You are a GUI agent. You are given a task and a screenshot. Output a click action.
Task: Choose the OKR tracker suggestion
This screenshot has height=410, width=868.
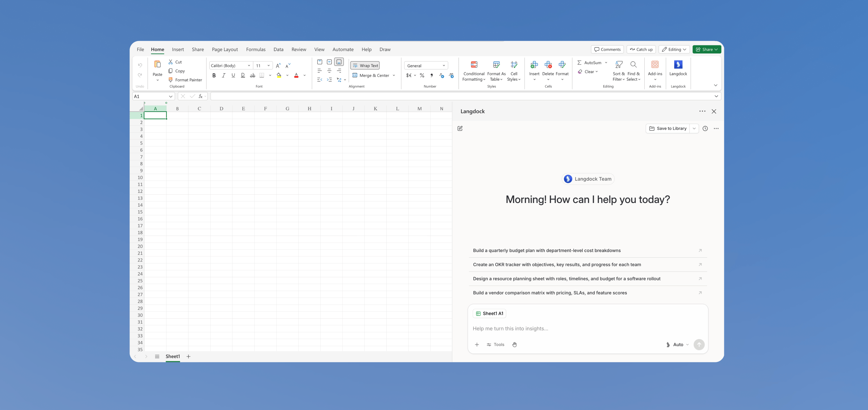tap(588, 264)
